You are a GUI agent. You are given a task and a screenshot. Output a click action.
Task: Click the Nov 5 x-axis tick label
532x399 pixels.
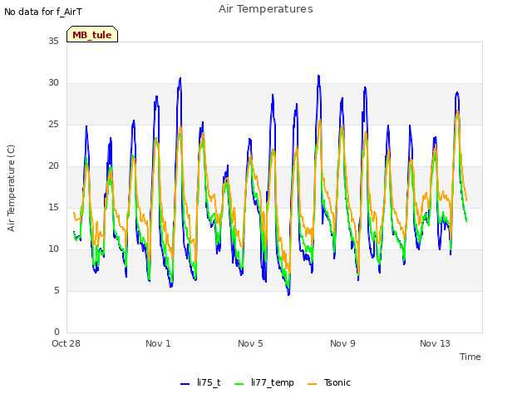click(250, 343)
